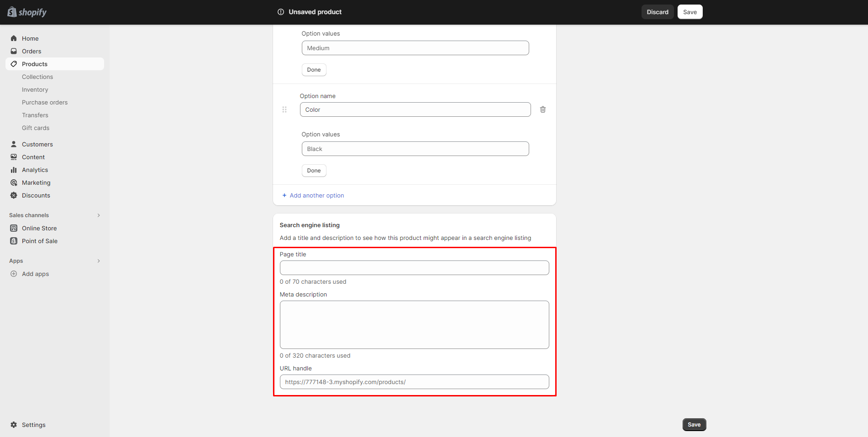Open Inventory submenu item
The image size is (868, 437).
(35, 89)
